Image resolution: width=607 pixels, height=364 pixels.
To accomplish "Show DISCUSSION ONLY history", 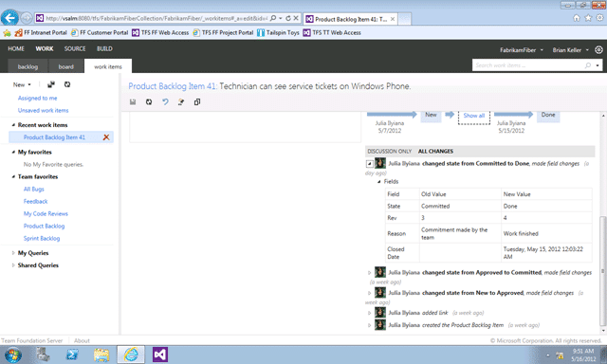I will tap(390, 152).
